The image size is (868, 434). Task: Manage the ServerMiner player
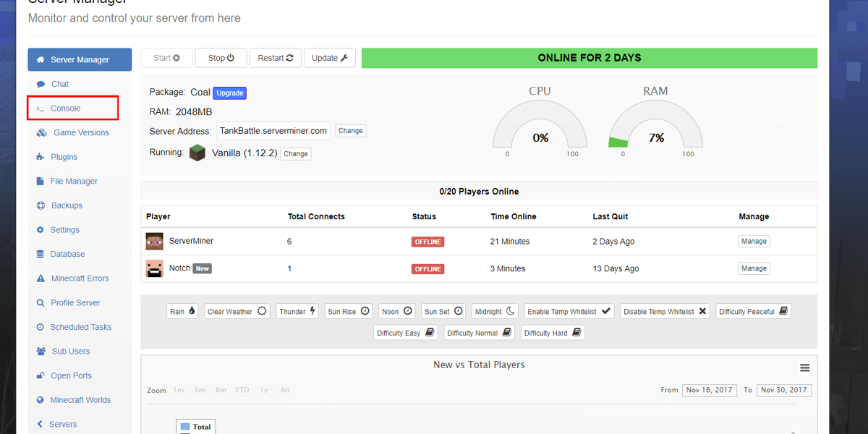(x=754, y=242)
